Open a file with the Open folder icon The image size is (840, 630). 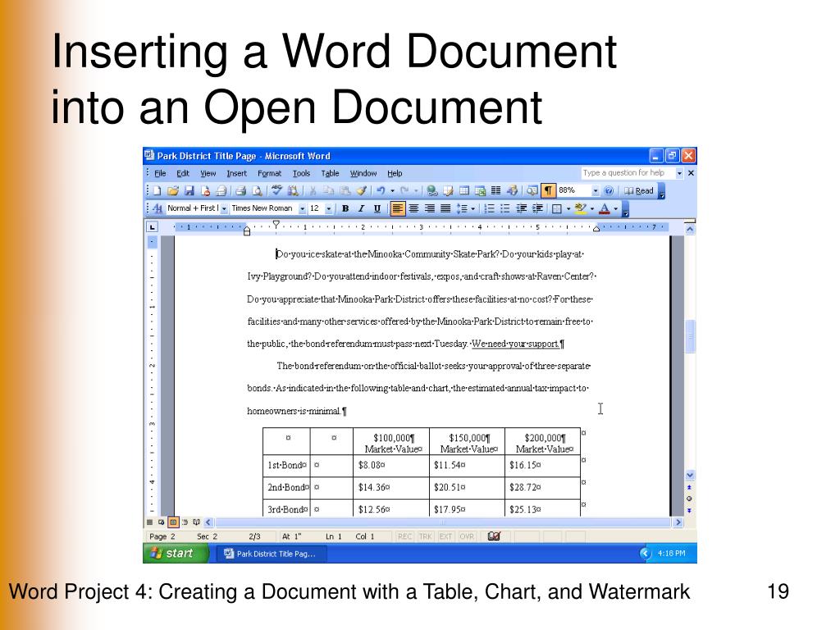point(172,190)
